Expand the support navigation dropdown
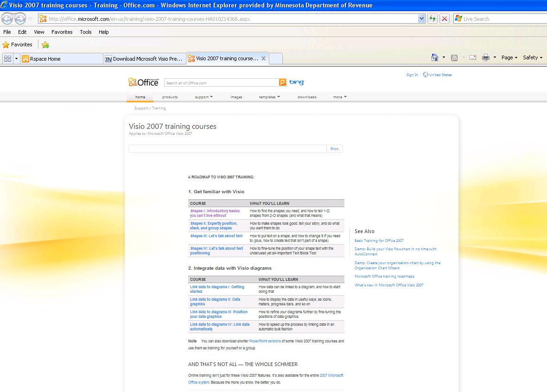Screen dimensions: 547x392 (x=204, y=97)
